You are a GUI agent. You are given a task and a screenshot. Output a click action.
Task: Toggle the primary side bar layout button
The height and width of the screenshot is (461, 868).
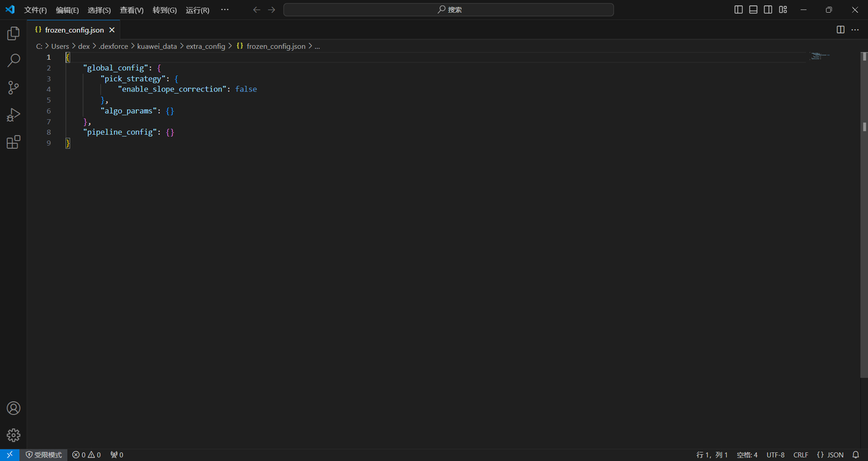pos(738,9)
